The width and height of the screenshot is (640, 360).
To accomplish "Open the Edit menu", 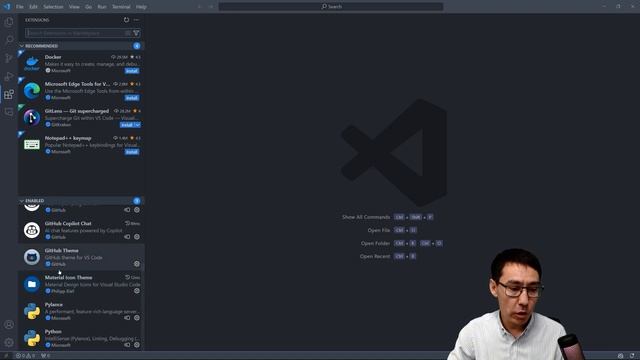I will point(33,7).
